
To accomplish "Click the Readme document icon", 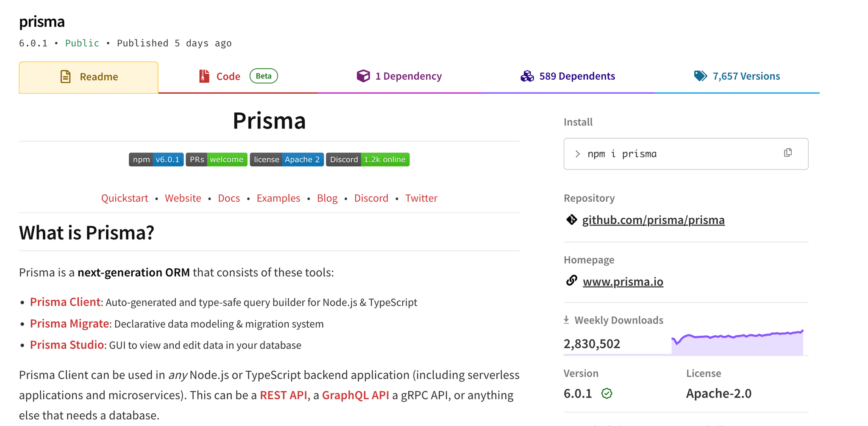I will point(66,77).
